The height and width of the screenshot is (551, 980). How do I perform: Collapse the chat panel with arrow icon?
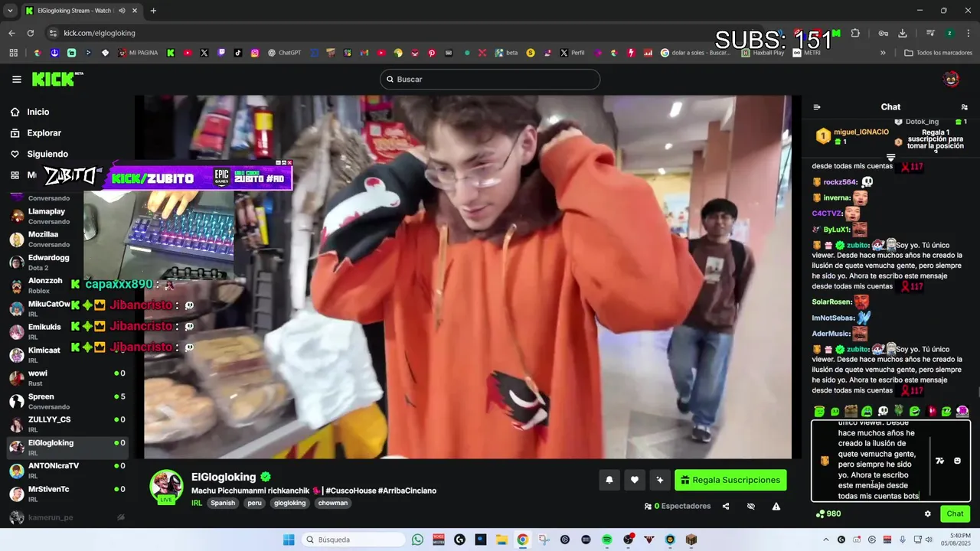[817, 107]
